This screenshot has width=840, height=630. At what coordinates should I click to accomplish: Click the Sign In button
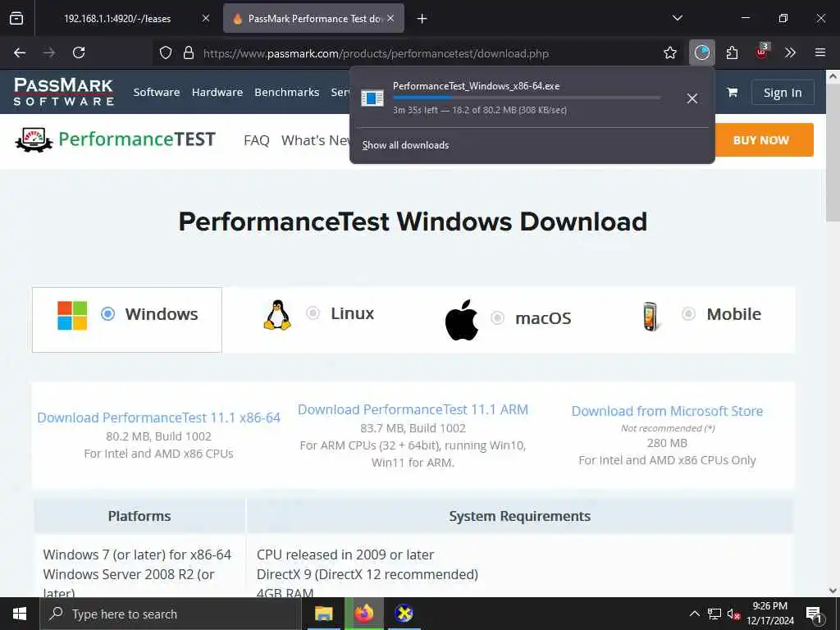tap(783, 93)
